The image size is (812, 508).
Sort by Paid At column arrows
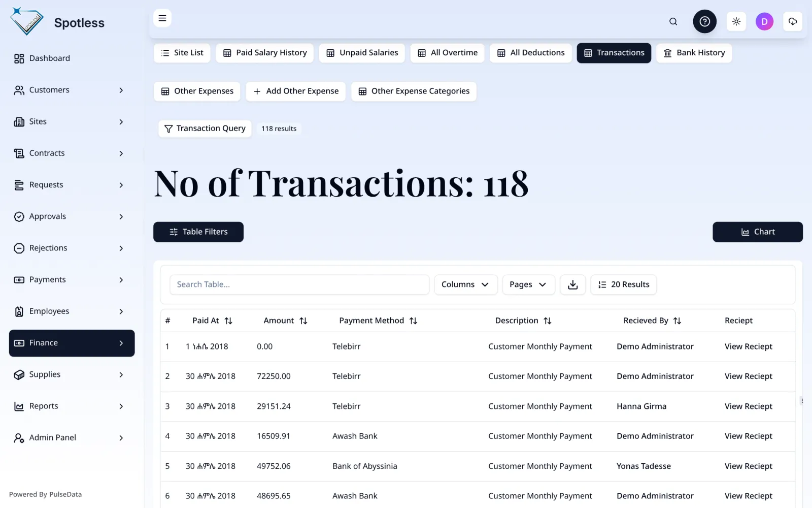click(x=228, y=321)
